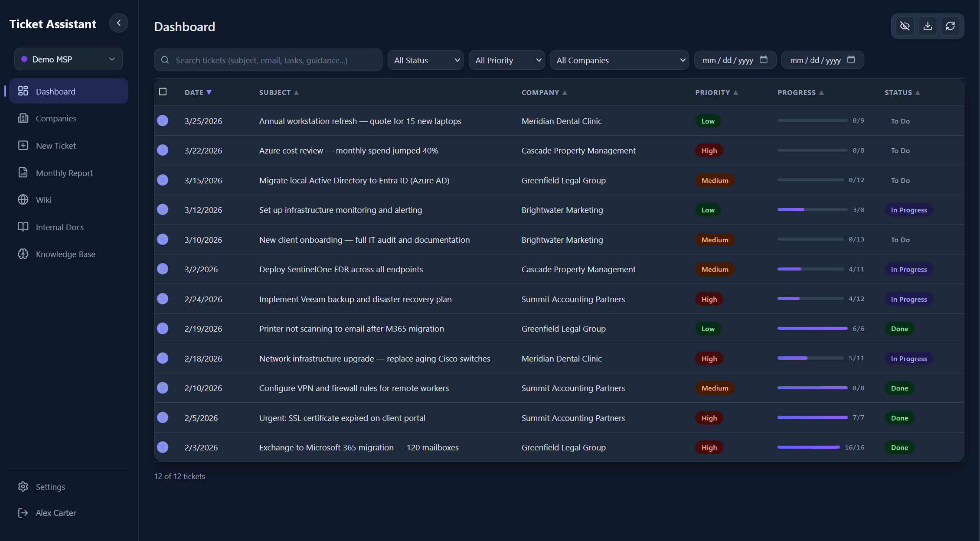Click the Settings gear icon

coord(23,487)
